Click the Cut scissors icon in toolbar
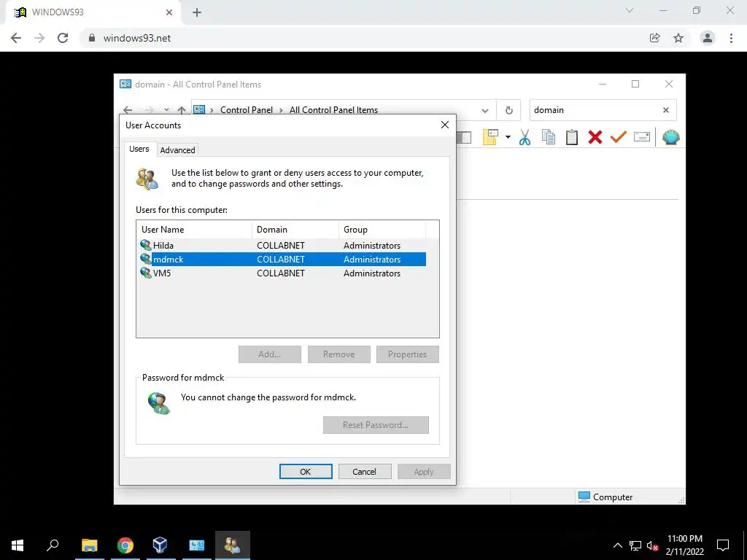 tap(525, 137)
